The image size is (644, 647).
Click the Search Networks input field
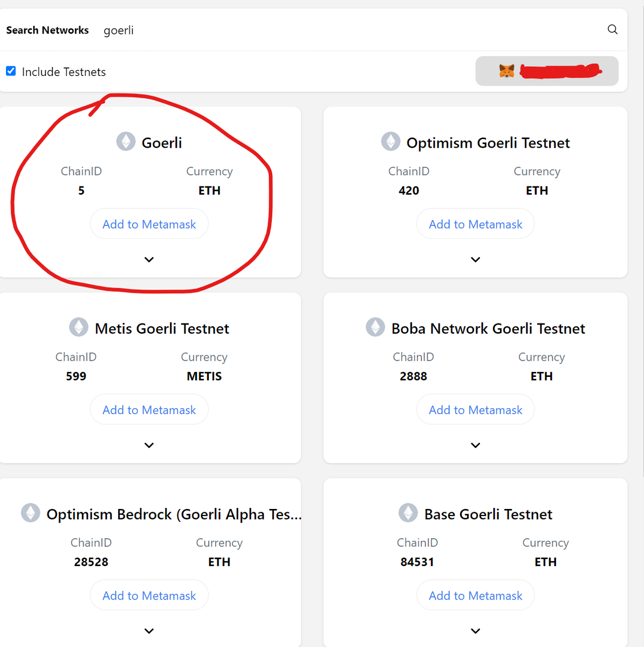click(351, 30)
